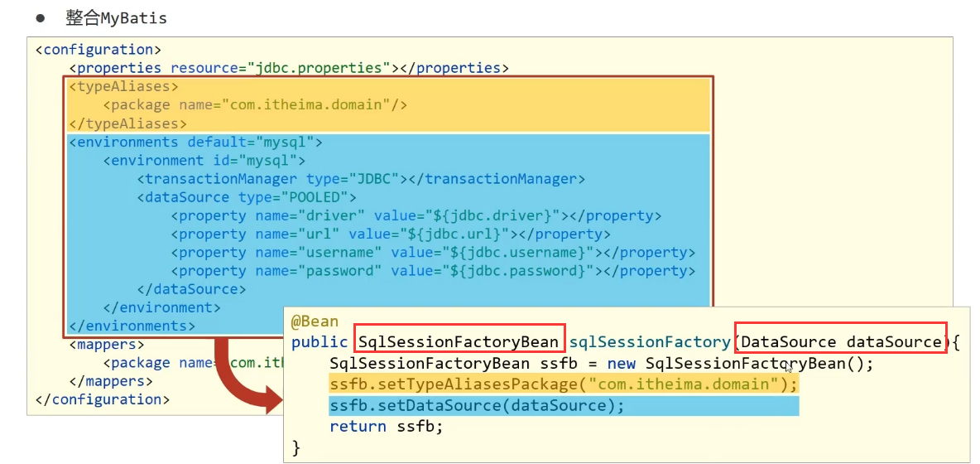Viewport: 980px width, 464px height.
Task: Click the property name="password" line
Action: (x=433, y=272)
